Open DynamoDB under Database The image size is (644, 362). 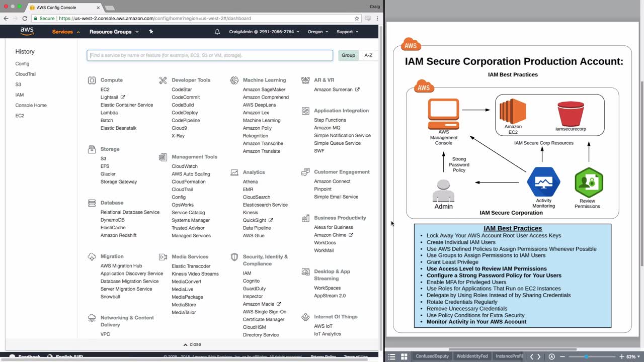pos(113,220)
